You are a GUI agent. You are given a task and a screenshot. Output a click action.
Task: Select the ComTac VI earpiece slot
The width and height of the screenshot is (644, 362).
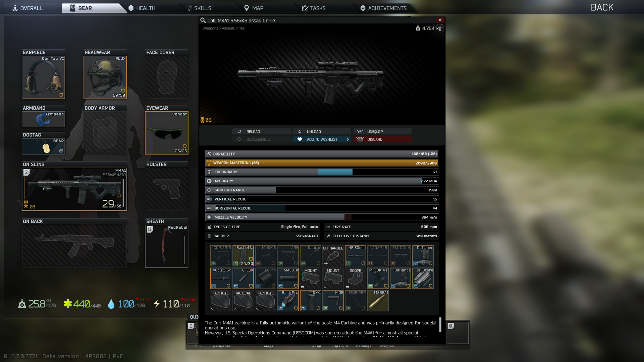pyautogui.click(x=43, y=77)
